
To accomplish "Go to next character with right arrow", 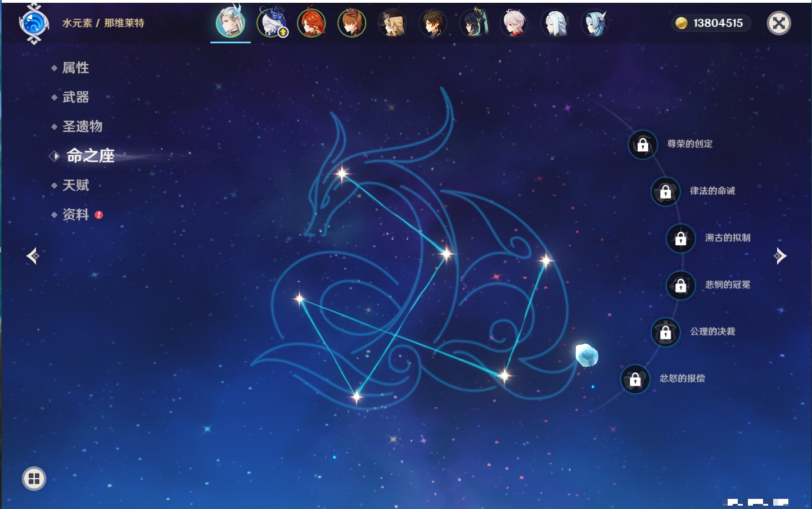I will [x=780, y=256].
